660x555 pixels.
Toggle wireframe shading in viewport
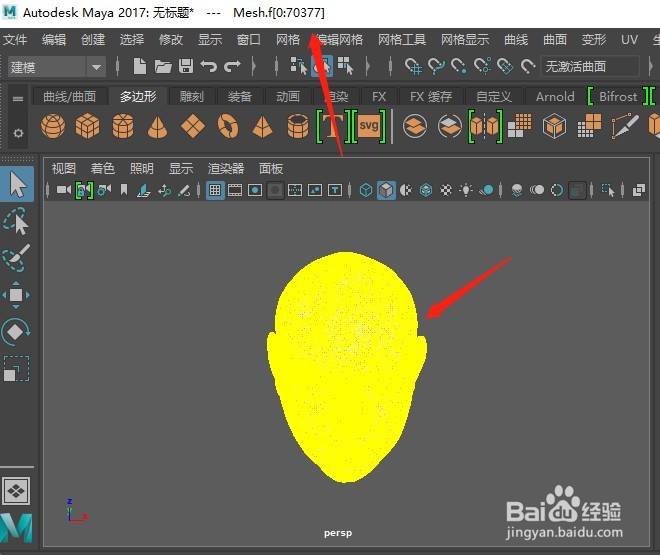(x=366, y=191)
